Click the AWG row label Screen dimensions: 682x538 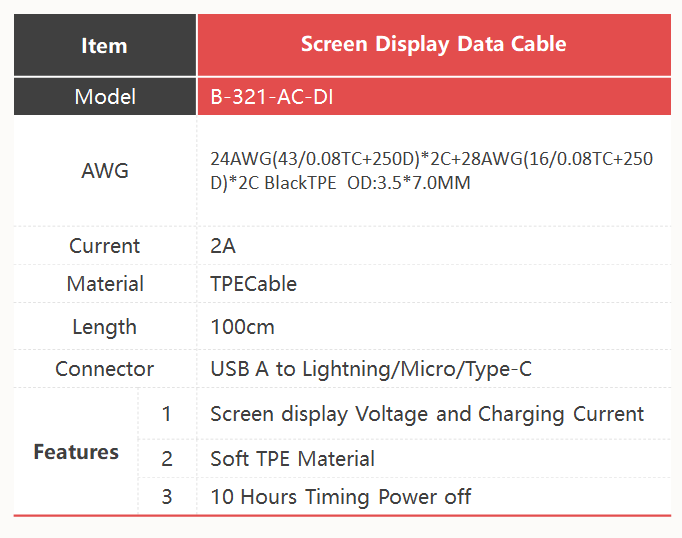click(x=105, y=170)
